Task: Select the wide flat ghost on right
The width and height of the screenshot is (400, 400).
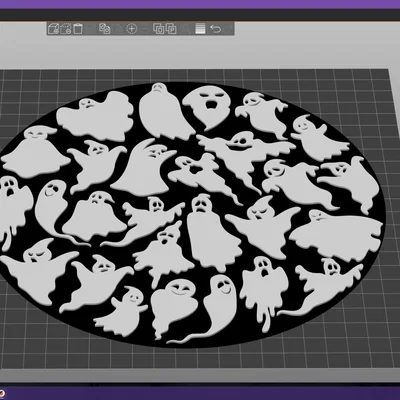Action: point(337,233)
